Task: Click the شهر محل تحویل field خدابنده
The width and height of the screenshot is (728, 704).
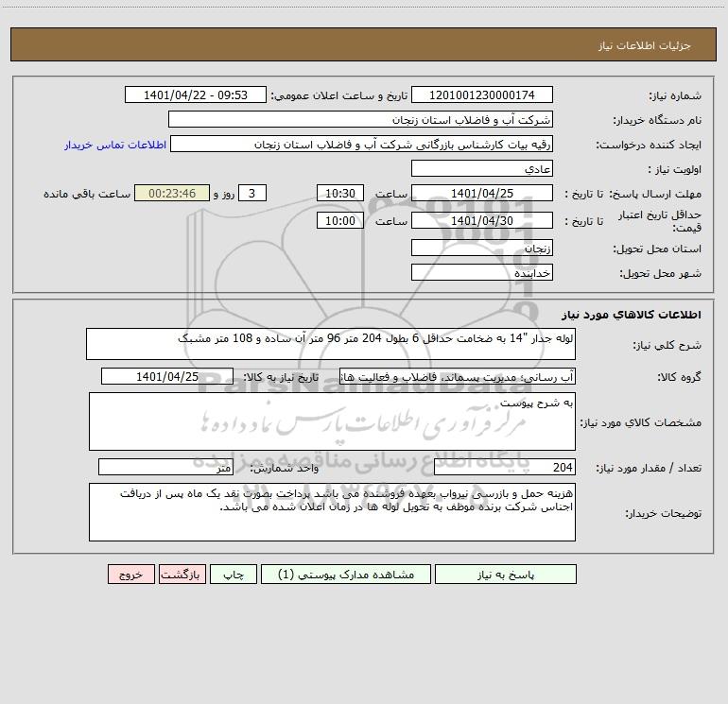Action: pyautogui.click(x=482, y=272)
